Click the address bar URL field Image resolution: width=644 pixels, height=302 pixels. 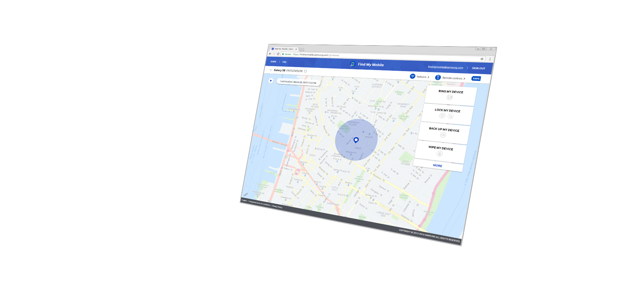382,56
